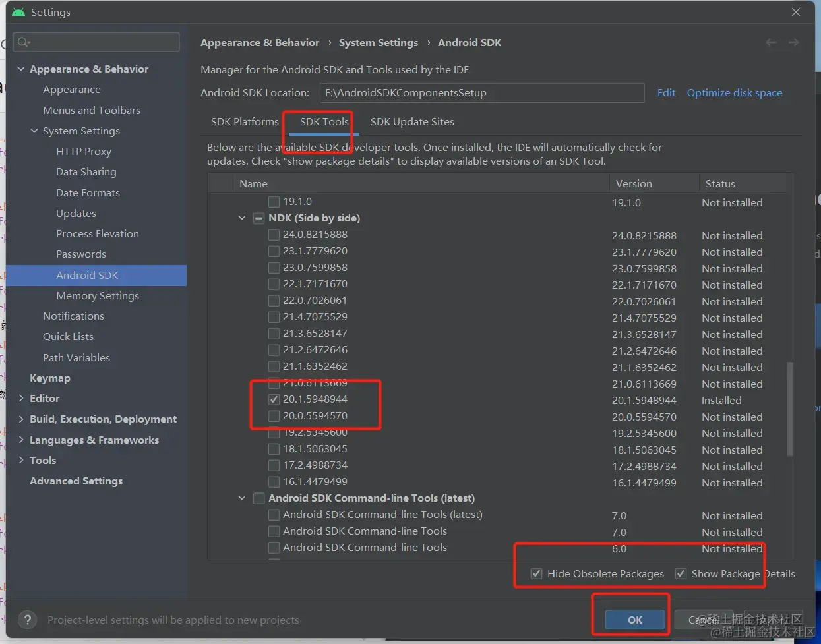Open Advanced Settings page
Image resolution: width=821 pixels, height=644 pixels.
point(76,481)
